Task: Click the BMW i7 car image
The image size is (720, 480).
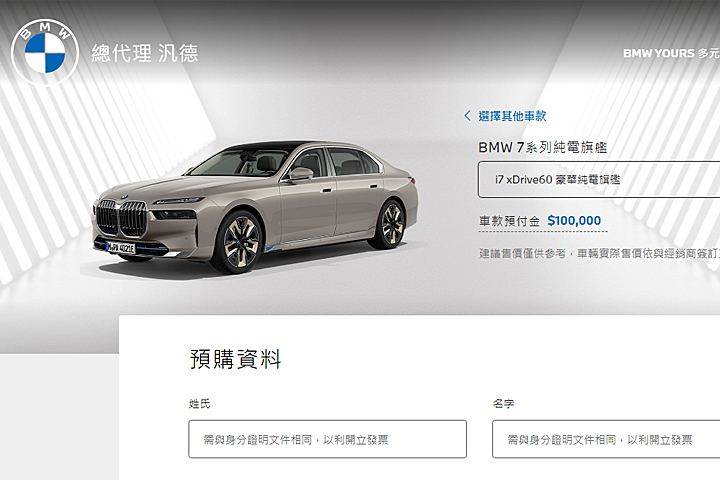Action: (255, 207)
